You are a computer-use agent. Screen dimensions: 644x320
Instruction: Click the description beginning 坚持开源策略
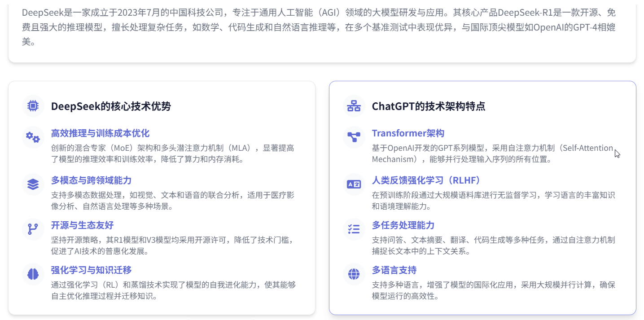(x=173, y=245)
